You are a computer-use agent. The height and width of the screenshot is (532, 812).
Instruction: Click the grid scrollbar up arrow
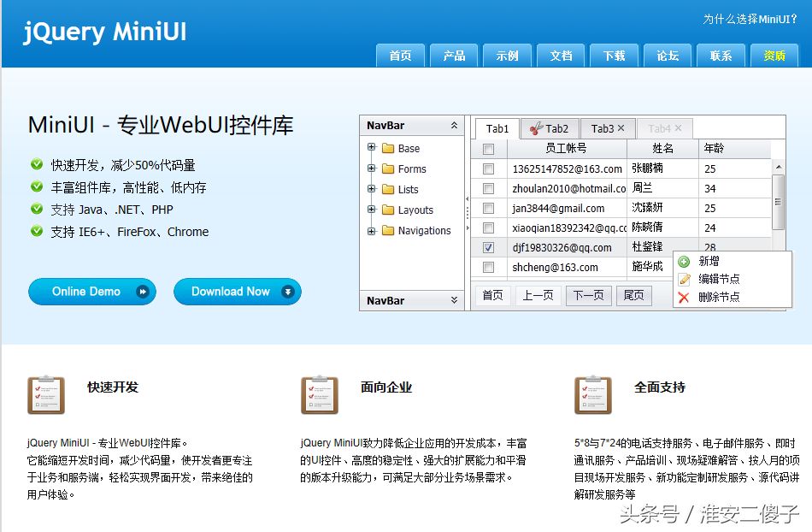[778, 167]
